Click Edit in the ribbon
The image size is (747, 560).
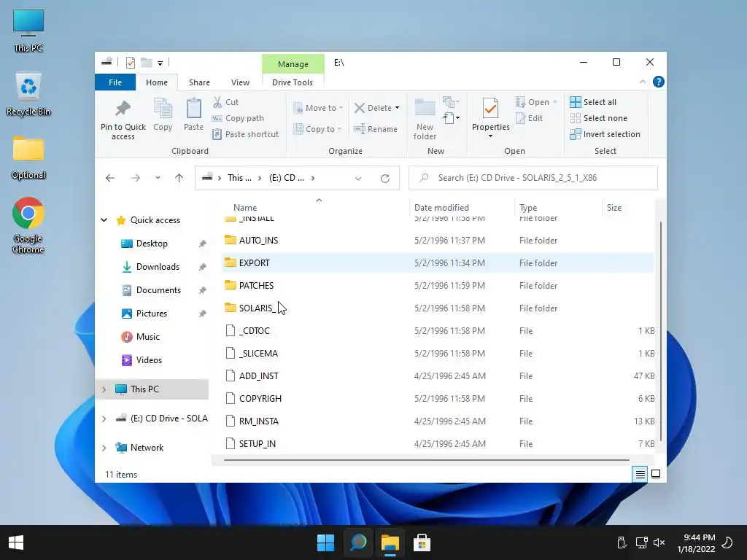530,118
